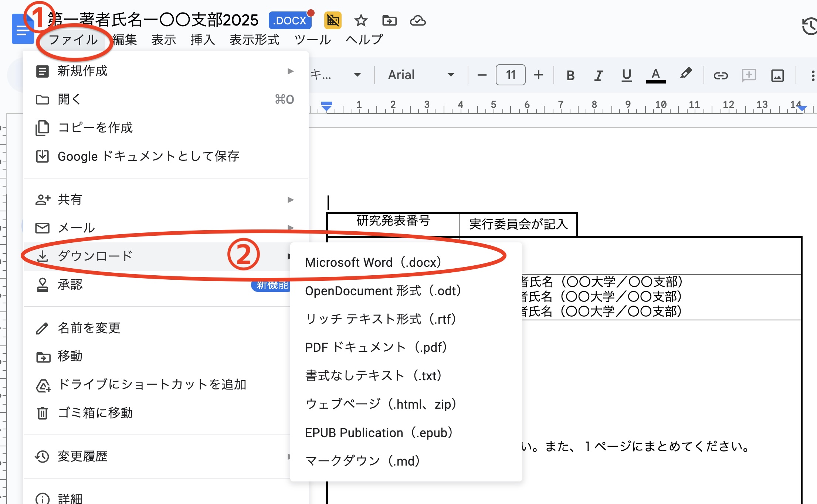Add a comment using the comment icon
The width and height of the screenshot is (817, 504).
pos(749,75)
